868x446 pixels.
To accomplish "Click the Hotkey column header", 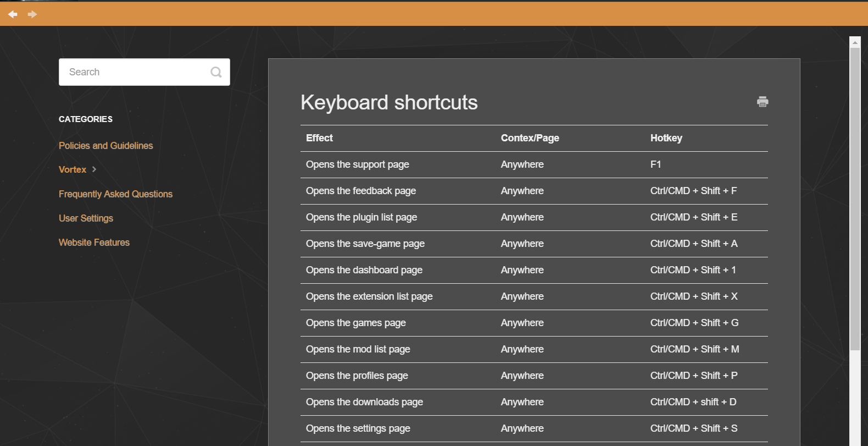I will pyautogui.click(x=666, y=138).
